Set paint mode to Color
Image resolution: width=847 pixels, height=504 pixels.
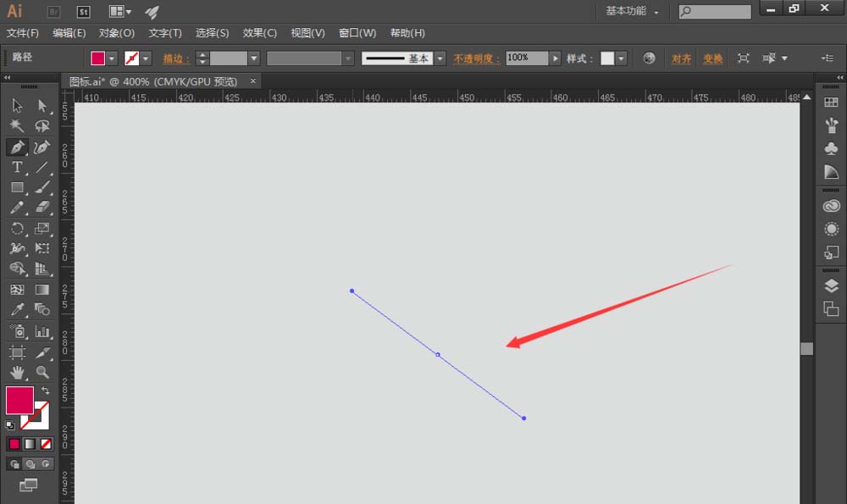(14, 444)
